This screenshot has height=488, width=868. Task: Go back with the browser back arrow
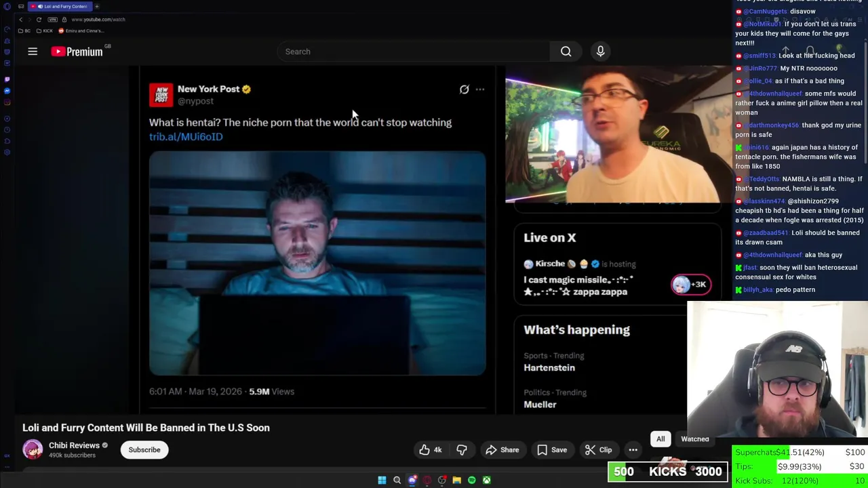pyautogui.click(x=21, y=20)
